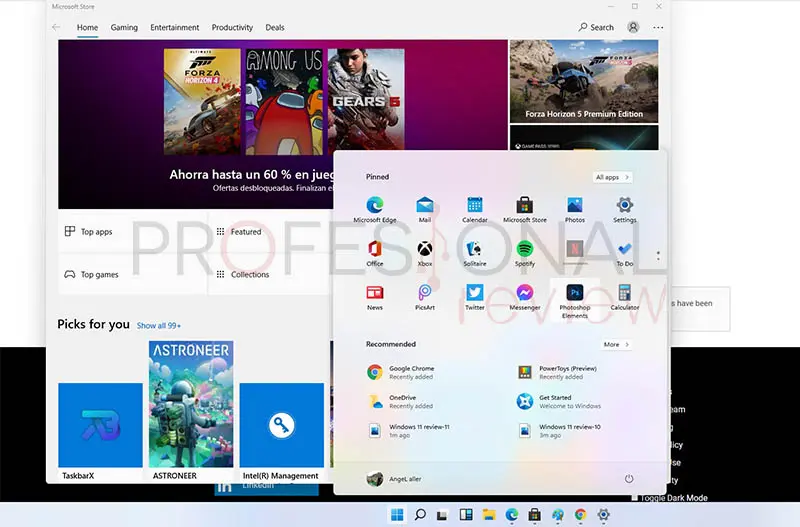Click Search in Microsoft Store

tap(596, 27)
